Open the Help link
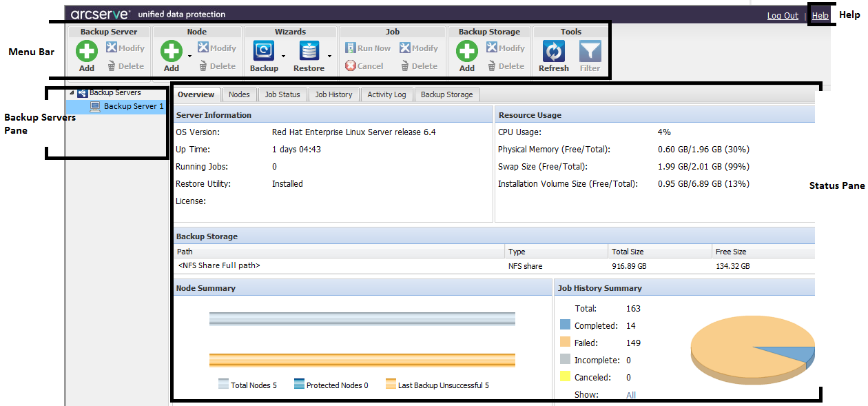 (x=820, y=16)
